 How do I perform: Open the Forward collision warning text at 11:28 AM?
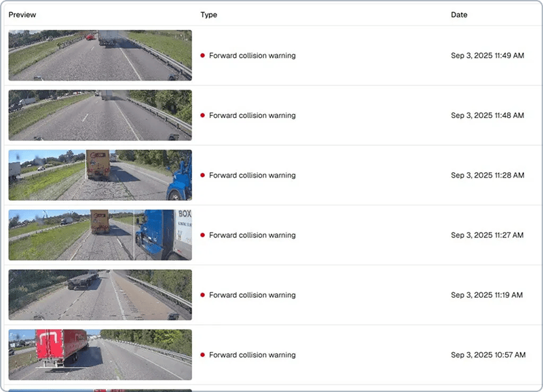pos(252,175)
